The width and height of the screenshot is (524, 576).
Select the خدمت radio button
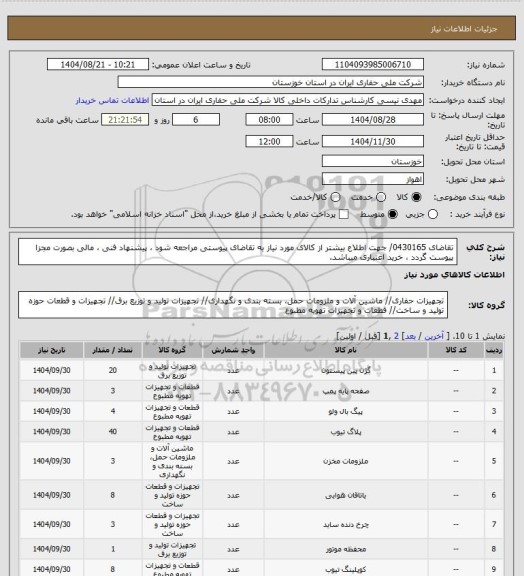point(381,197)
